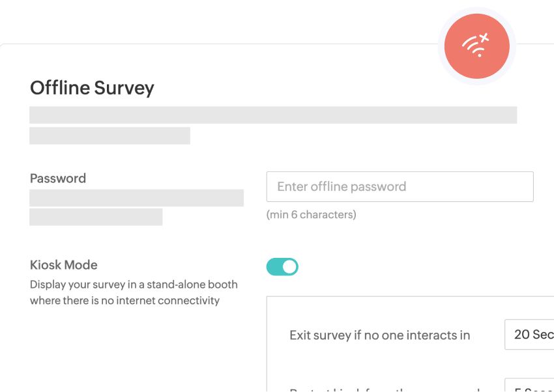The height and width of the screenshot is (392, 554).
Task: Click the '(min 6 characters)' hint text
Action: pyautogui.click(x=312, y=214)
